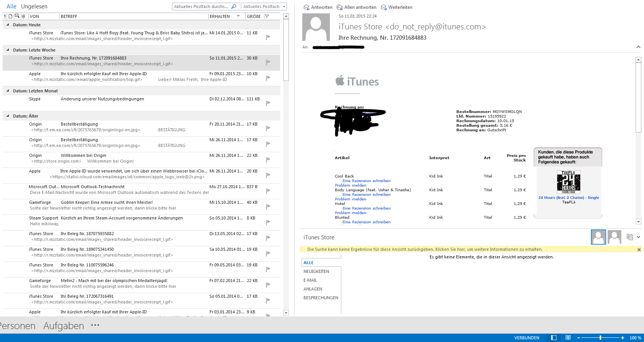This screenshot has width=644, height=342.
Task: Flag today's iTunes Store Like A Hott Boyy message
Action: click(268, 37)
